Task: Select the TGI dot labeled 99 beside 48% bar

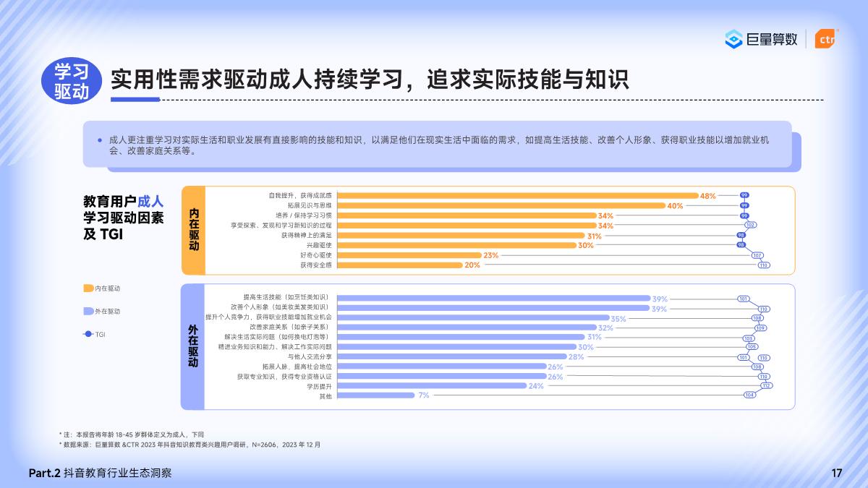Action: pyautogui.click(x=744, y=196)
